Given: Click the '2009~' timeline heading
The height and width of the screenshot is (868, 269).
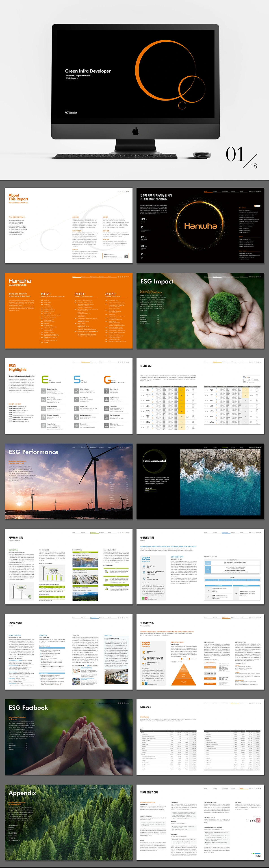Looking at the screenshot, I should 111,294.
